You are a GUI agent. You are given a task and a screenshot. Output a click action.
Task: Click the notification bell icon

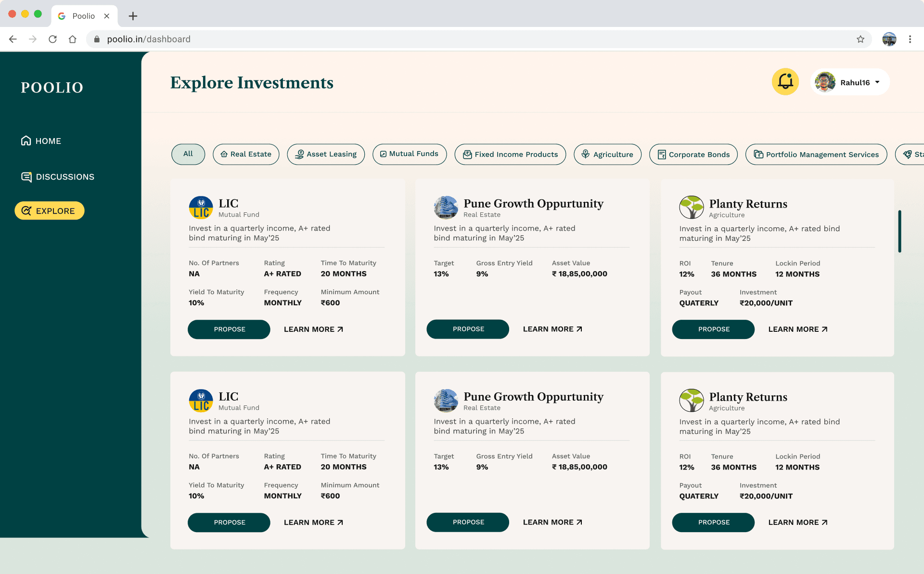click(x=785, y=82)
